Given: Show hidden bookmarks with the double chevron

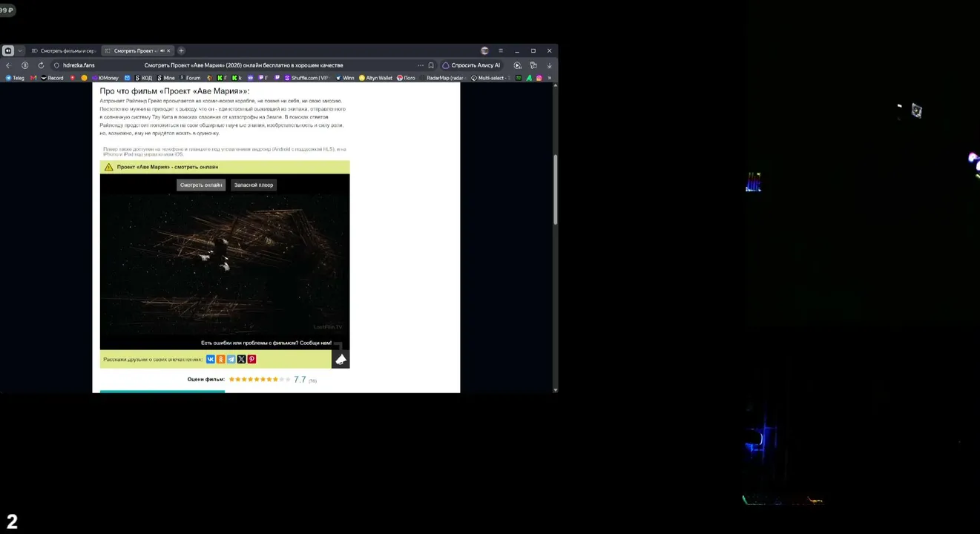Looking at the screenshot, I should coord(550,78).
